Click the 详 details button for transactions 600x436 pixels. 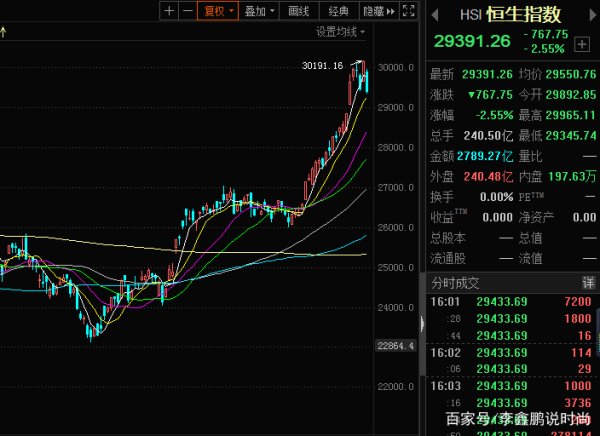[590, 282]
